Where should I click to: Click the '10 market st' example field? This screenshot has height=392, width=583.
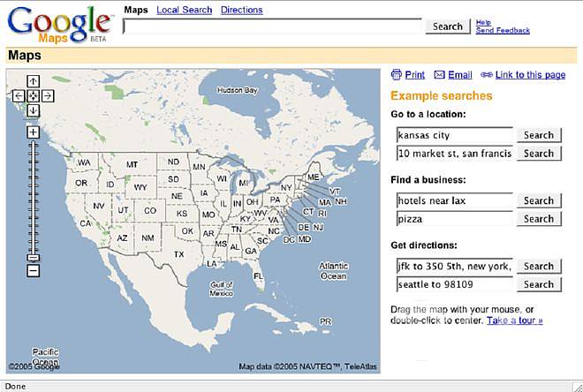click(x=455, y=154)
